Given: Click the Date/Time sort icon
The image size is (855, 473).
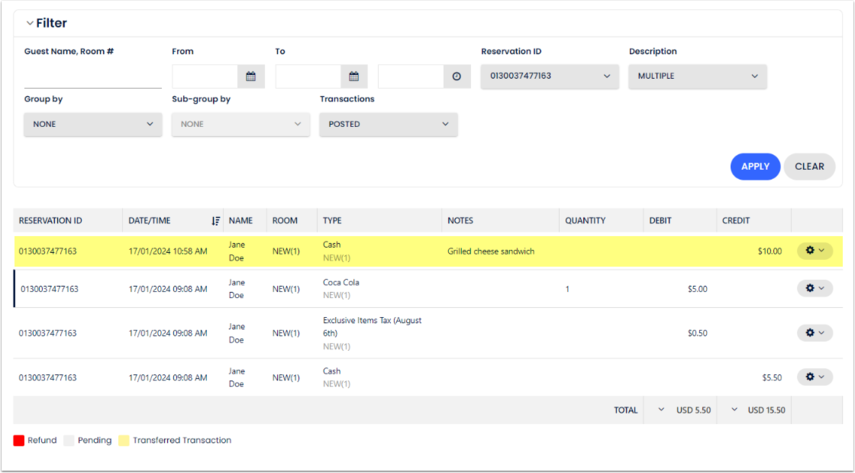Looking at the screenshot, I should click(x=216, y=221).
